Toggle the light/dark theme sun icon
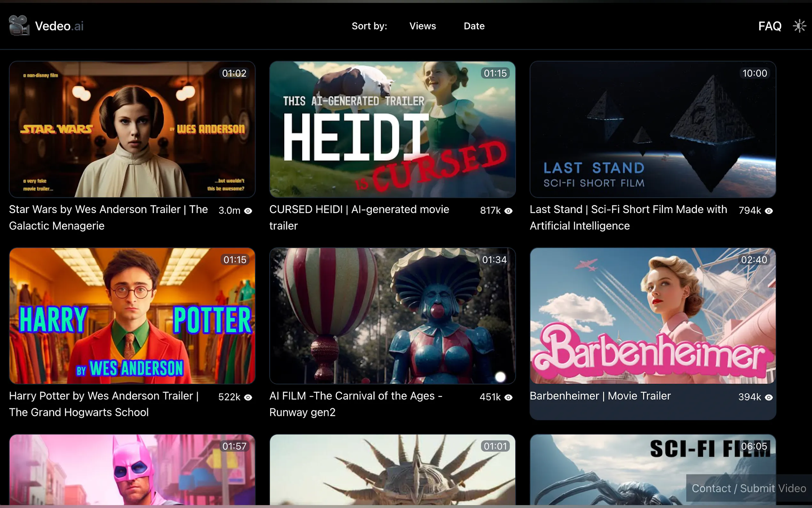 (799, 26)
